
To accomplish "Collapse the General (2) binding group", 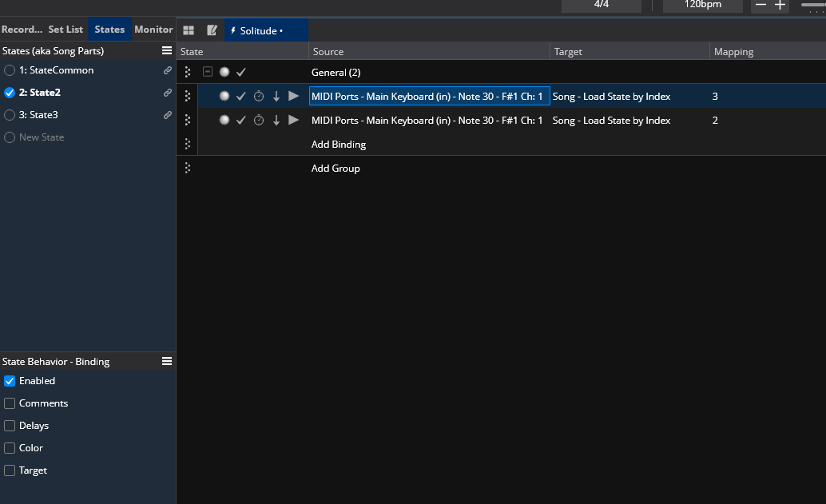I will tap(208, 72).
